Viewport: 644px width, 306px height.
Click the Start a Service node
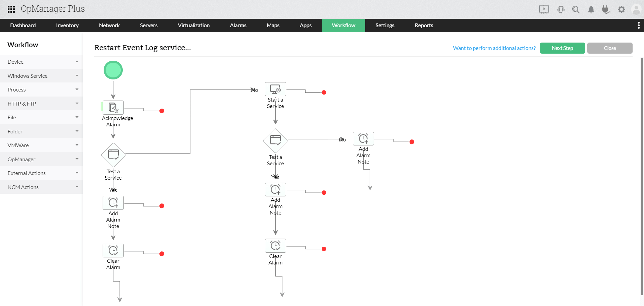(x=275, y=89)
